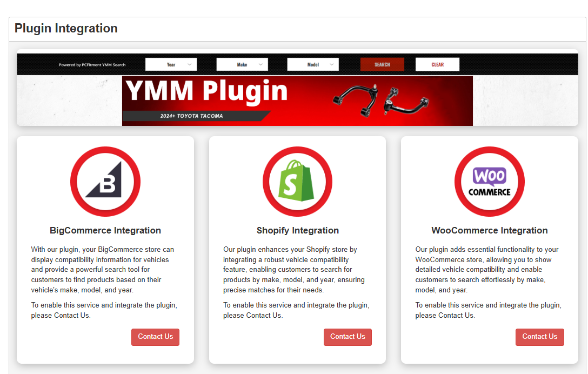This screenshot has height=374, width=588.
Task: Click the Contact Us link in WooCommerce description
Action: (x=455, y=315)
